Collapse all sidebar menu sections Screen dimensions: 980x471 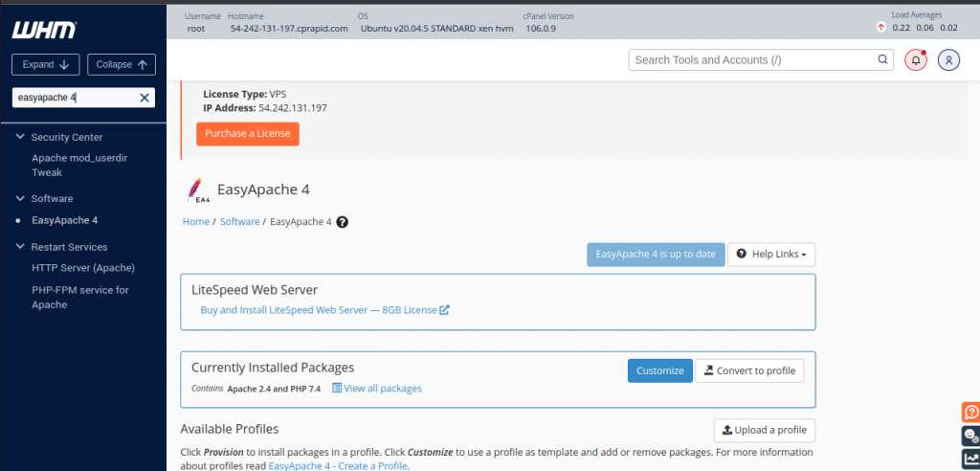(x=122, y=64)
